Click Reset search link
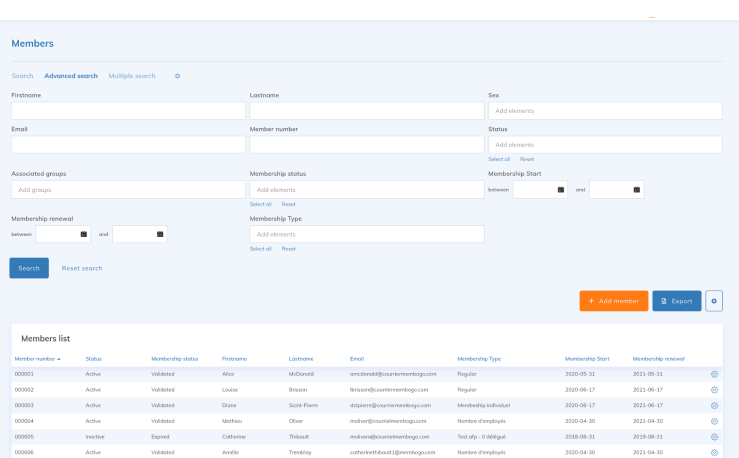 82,268
